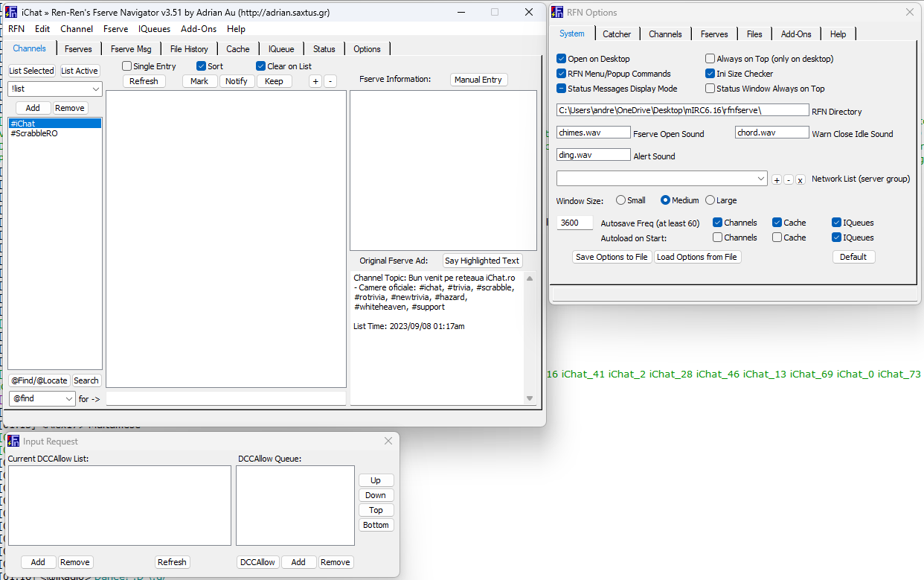Click the Refresh button above the channel list
The height and width of the screenshot is (580, 924).
click(x=144, y=81)
